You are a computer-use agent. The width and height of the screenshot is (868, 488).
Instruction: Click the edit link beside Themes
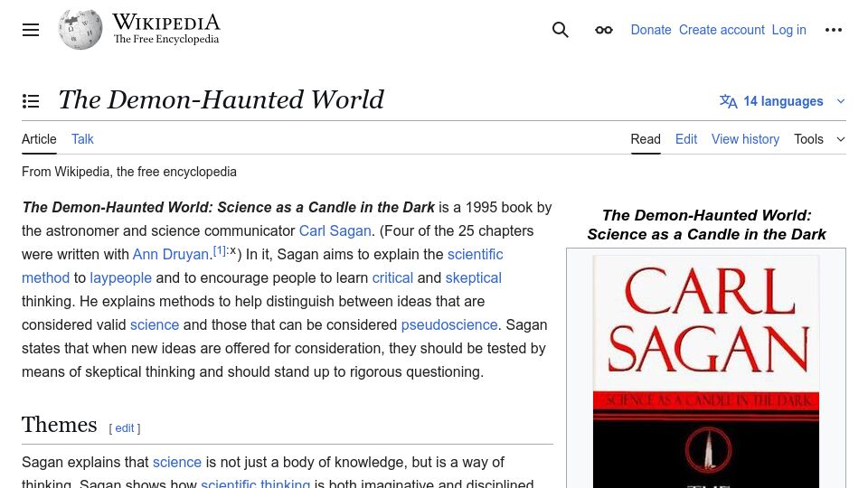pyautogui.click(x=125, y=428)
